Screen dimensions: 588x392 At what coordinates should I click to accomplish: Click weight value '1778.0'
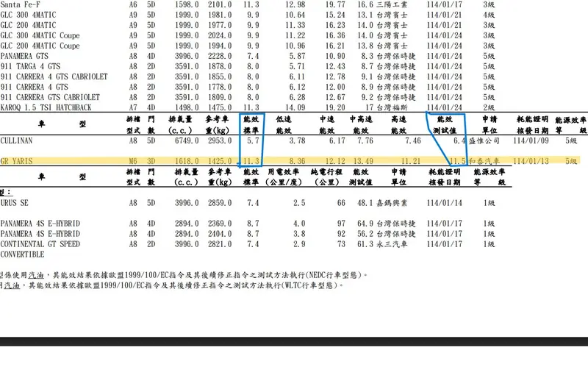pos(220,87)
